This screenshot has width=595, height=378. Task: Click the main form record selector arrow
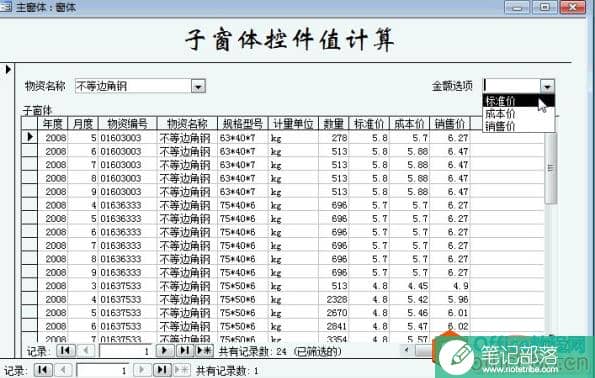coord(8,69)
